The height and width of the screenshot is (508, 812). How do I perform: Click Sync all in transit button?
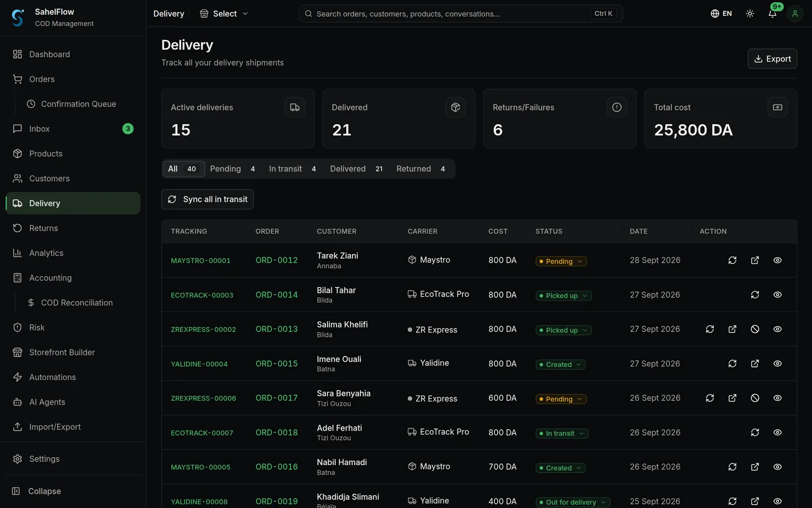click(x=208, y=199)
